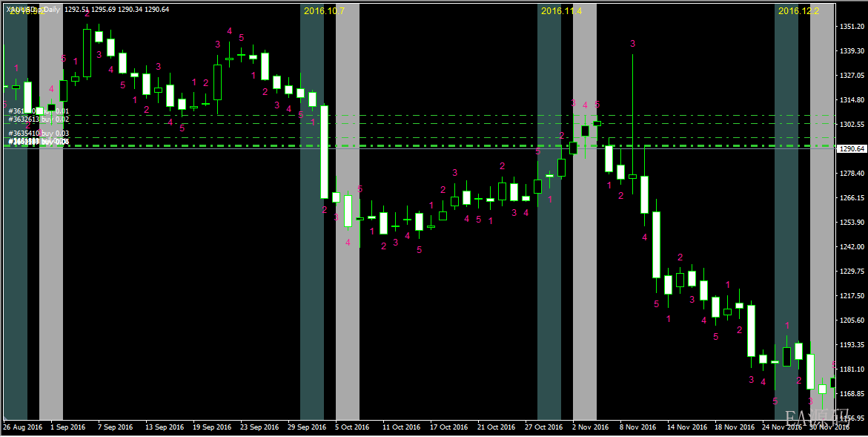
Task: Click price level 1193.35 on axis
Action: click(x=852, y=344)
